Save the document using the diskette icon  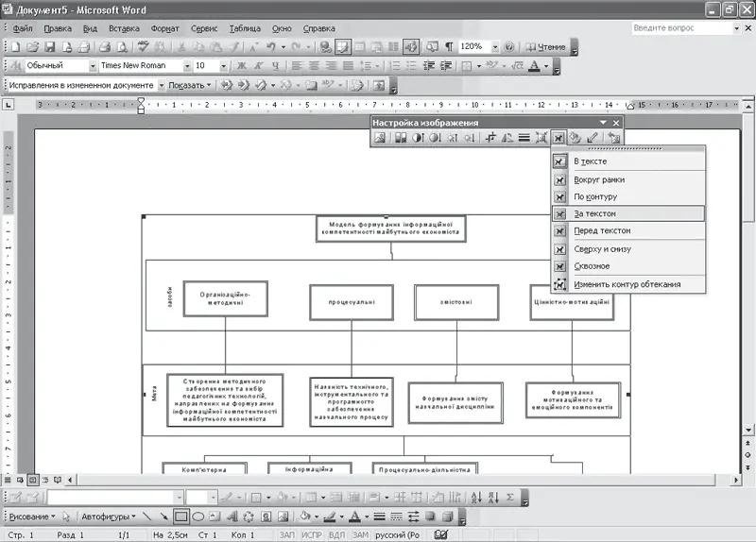click(x=50, y=46)
